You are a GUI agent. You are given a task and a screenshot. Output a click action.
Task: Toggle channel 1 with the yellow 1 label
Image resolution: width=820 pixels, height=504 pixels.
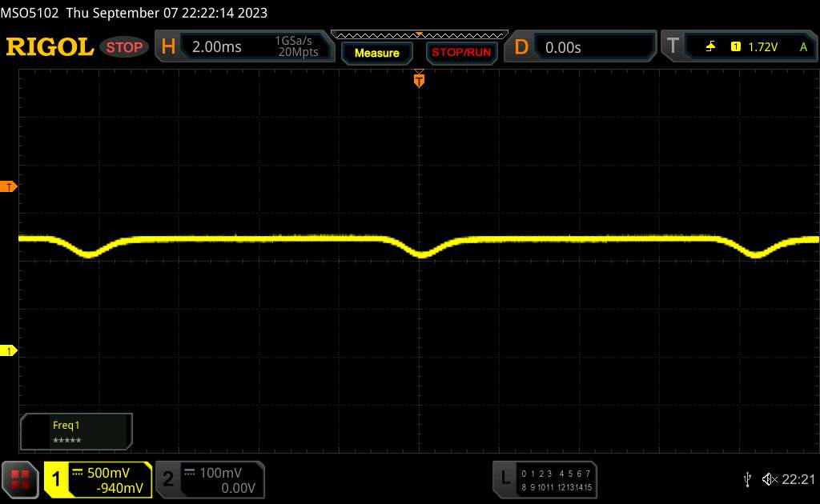tap(56, 479)
